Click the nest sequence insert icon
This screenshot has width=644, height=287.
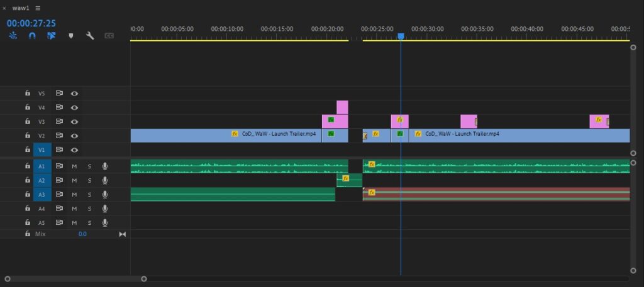[13, 36]
